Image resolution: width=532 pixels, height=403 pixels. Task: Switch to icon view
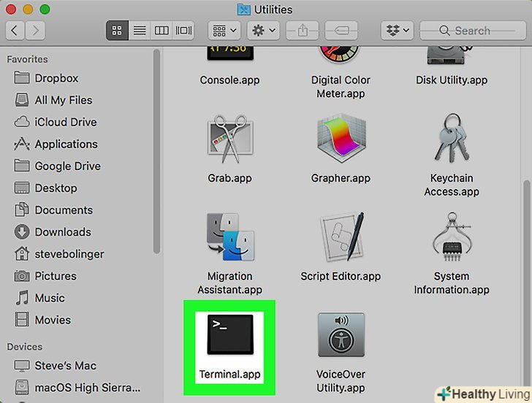(117, 31)
